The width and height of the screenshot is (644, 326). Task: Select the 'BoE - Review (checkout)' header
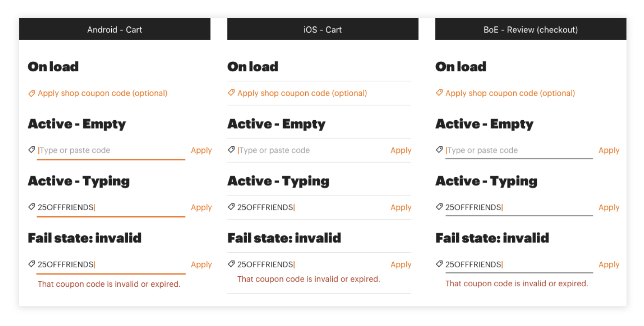pos(531,29)
